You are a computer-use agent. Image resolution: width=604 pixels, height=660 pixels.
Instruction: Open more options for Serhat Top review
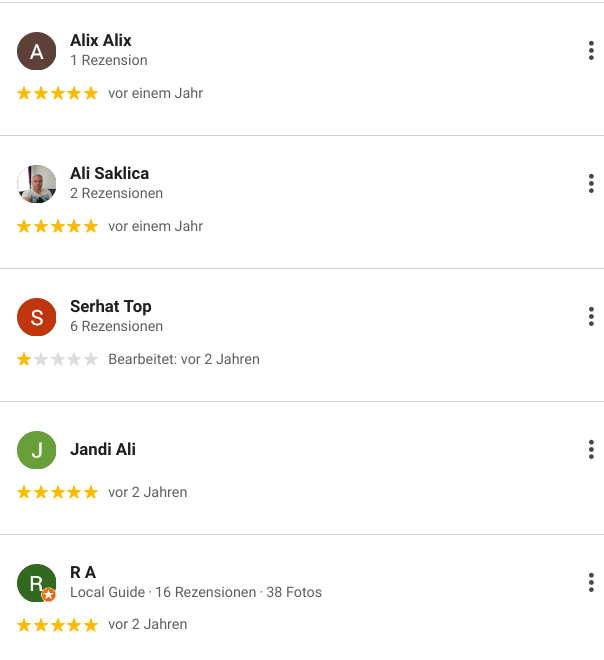591,316
